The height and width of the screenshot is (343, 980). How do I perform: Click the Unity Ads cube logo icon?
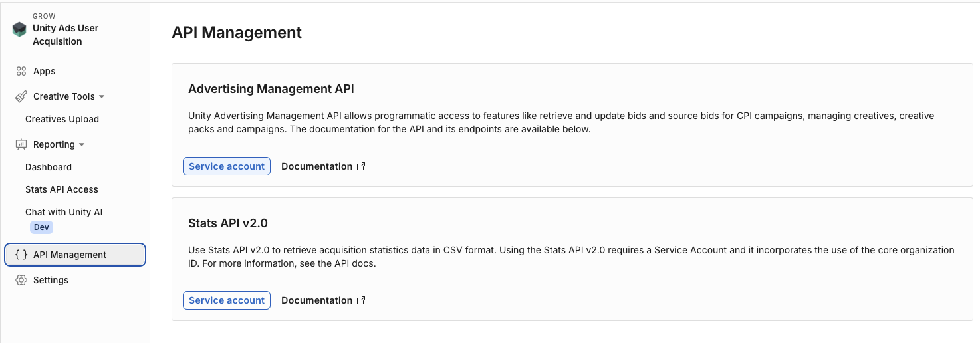pos(19,29)
